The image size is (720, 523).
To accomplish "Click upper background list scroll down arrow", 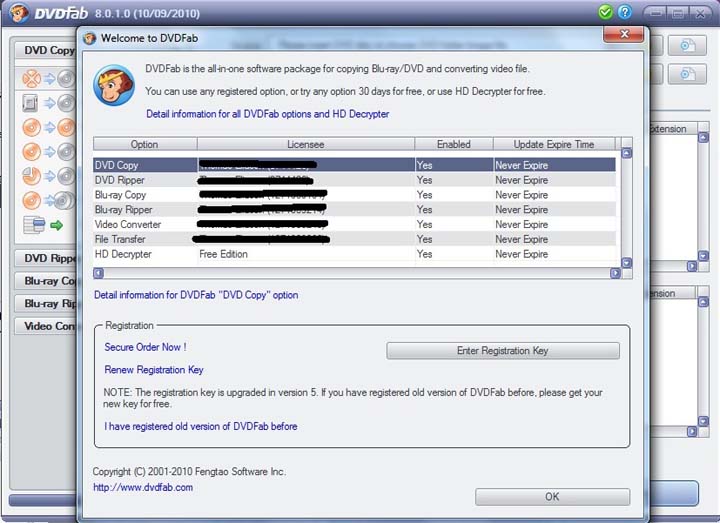I will coord(703,256).
